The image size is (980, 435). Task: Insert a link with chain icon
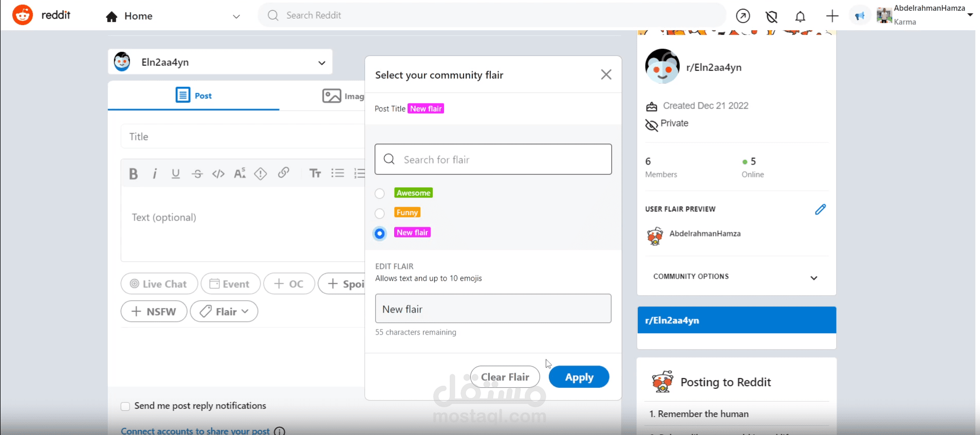[283, 173]
